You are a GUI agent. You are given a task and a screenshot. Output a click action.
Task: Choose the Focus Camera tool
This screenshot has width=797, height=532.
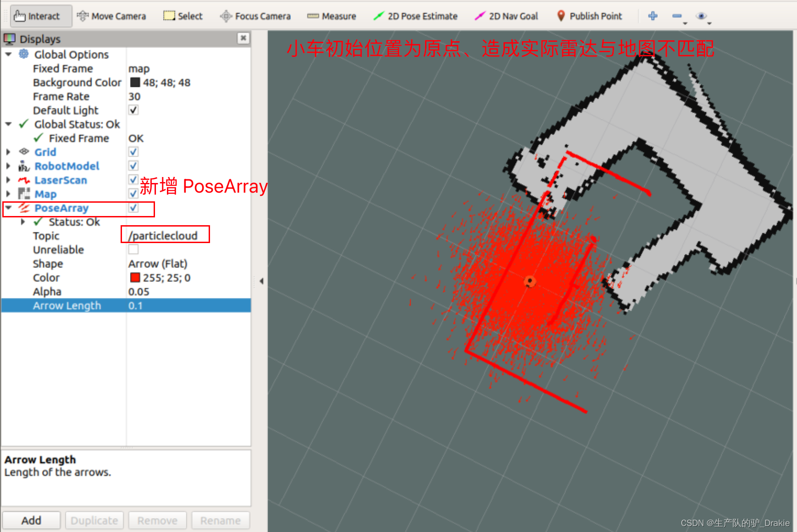(255, 16)
